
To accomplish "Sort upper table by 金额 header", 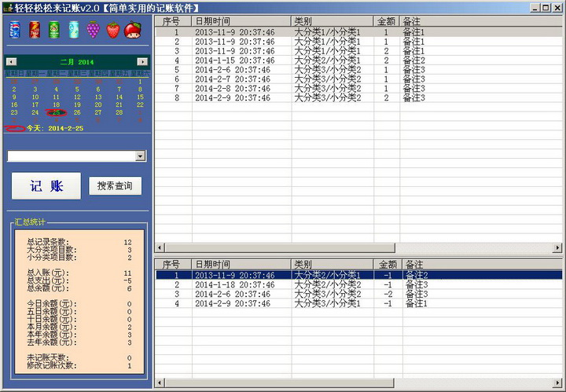I will 386,21.
